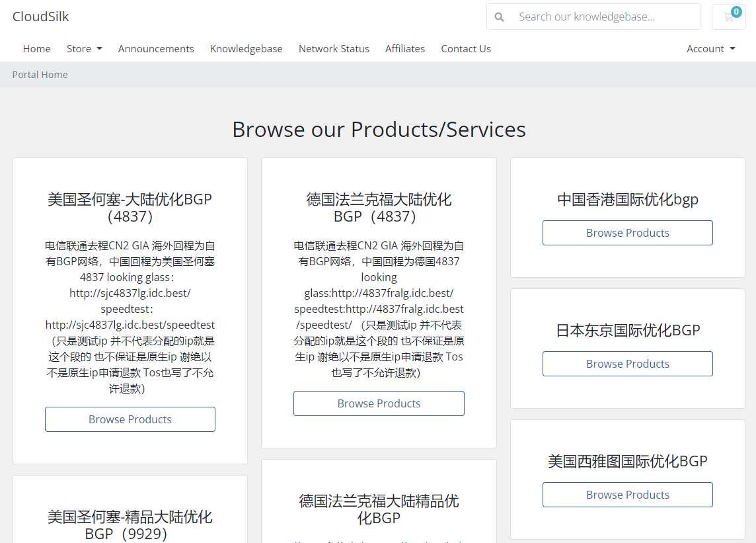Click the search magnifier icon

[x=499, y=17]
